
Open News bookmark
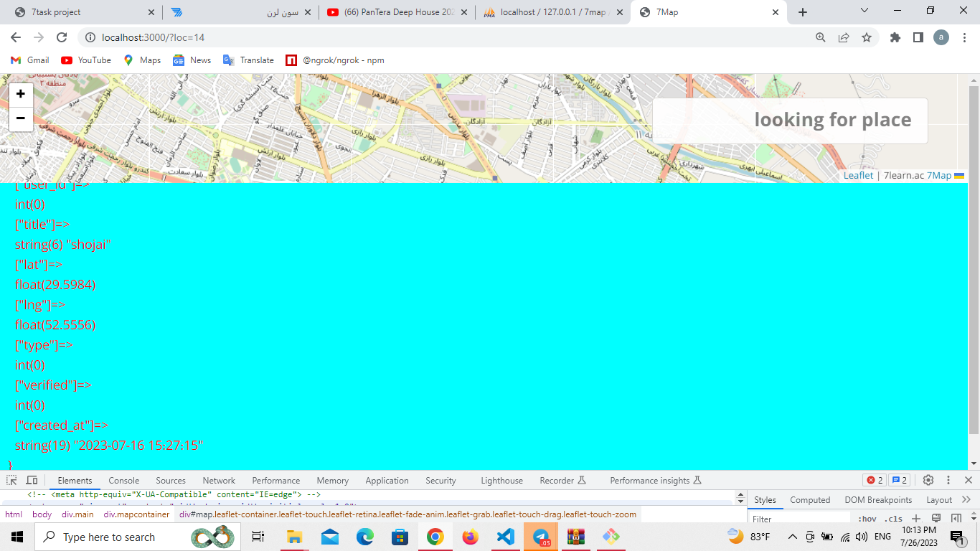click(x=192, y=60)
